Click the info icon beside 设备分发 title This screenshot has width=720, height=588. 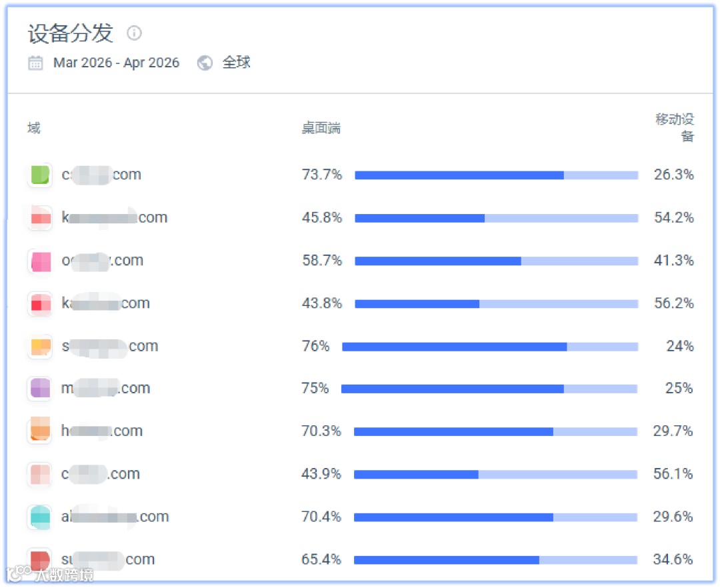(x=135, y=33)
